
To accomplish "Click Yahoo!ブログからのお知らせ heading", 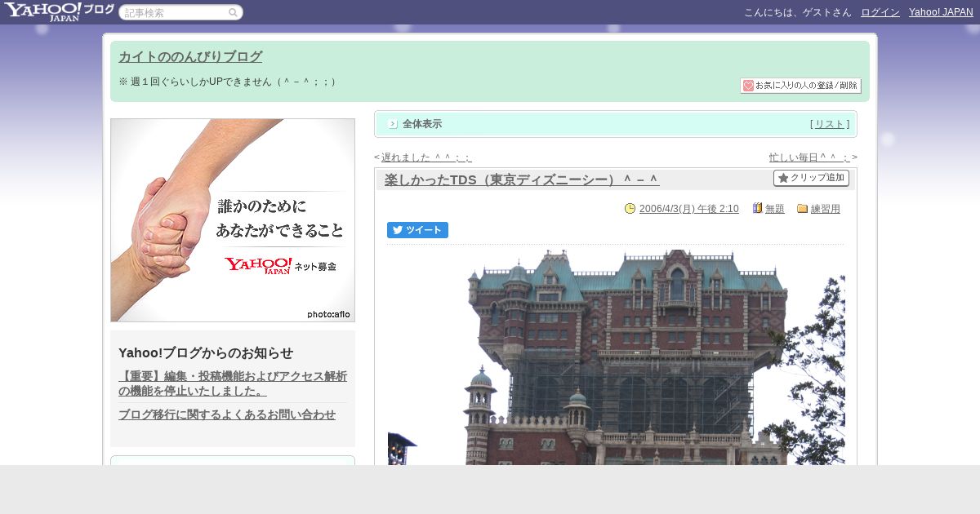I will pyautogui.click(x=206, y=352).
